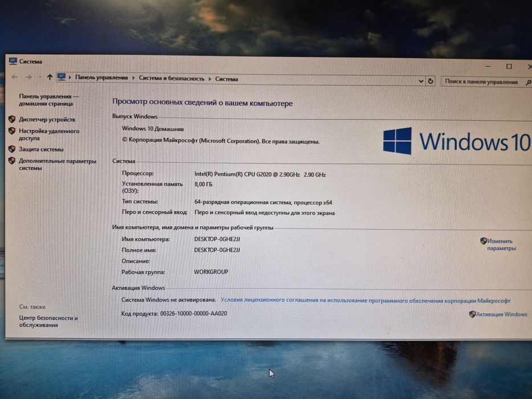Viewport: 532px width, 399px height.
Task: Minimize the 'Система' window
Action: pos(488,66)
